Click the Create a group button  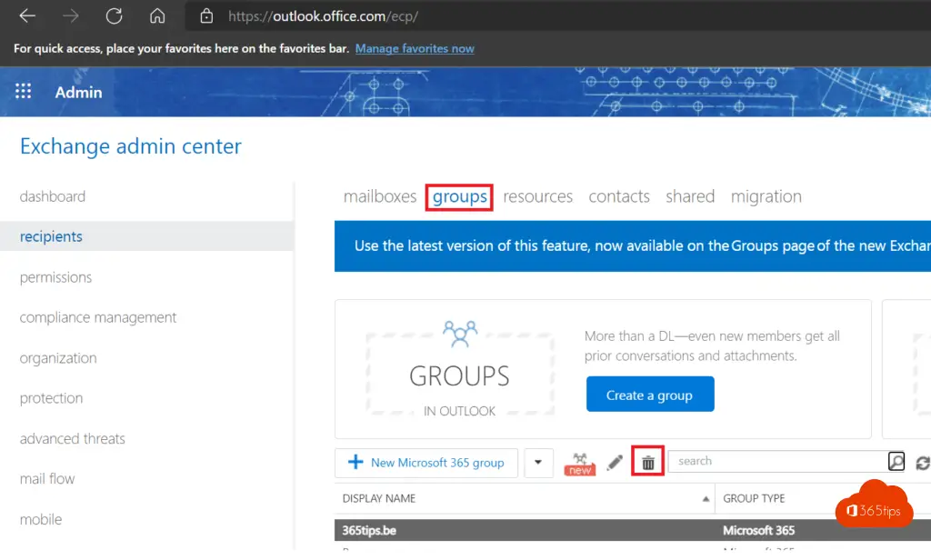(649, 395)
